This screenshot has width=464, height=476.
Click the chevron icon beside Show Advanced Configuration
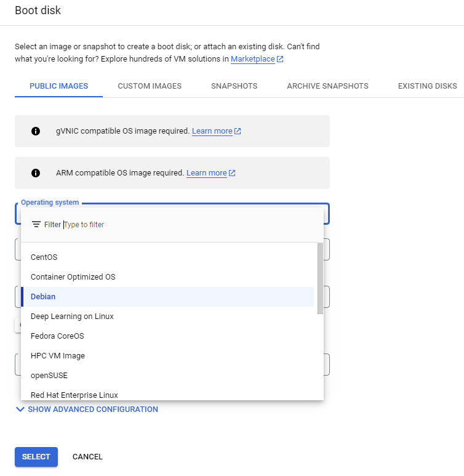[20, 409]
